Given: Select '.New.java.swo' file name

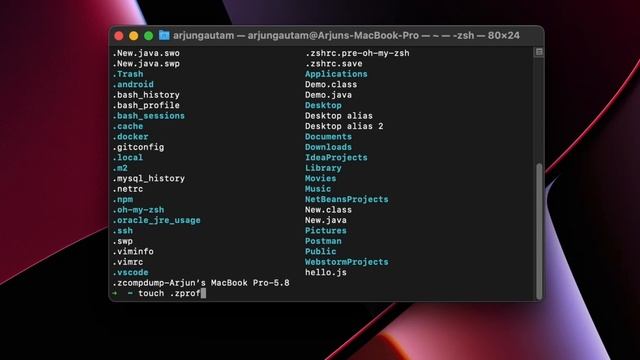Looking at the screenshot, I should (x=146, y=53).
